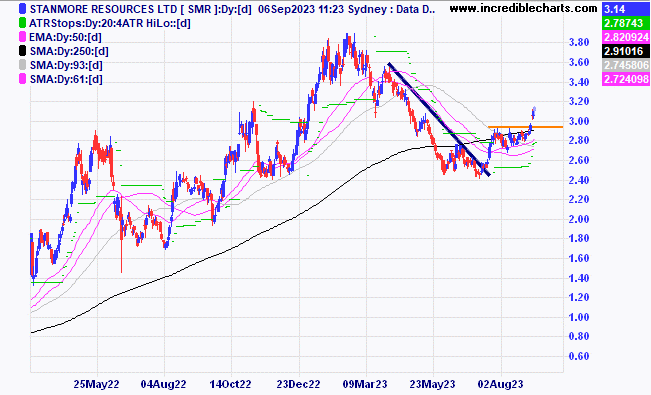Click the 14Oct22 date axis label
This screenshot has height=395, width=651.
(230, 384)
